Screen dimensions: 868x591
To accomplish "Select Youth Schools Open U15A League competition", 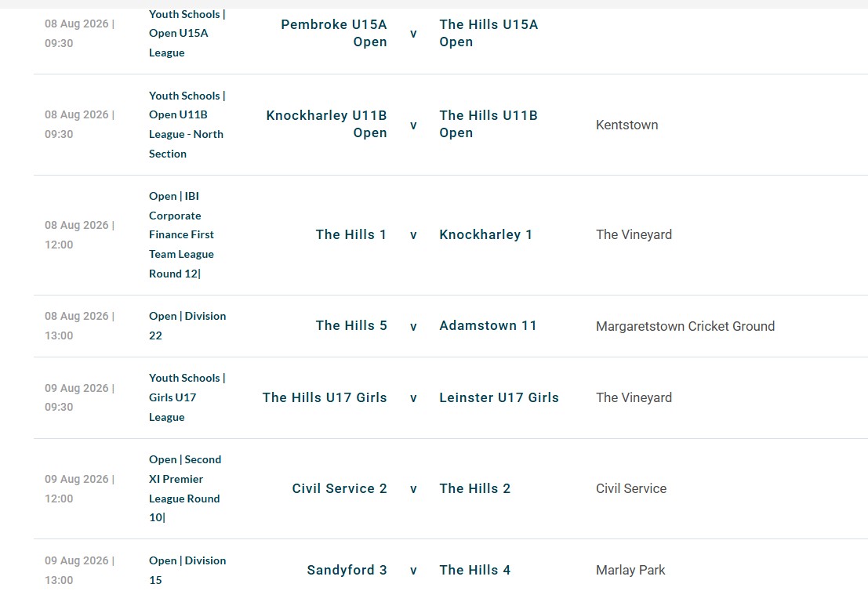I will click(187, 33).
